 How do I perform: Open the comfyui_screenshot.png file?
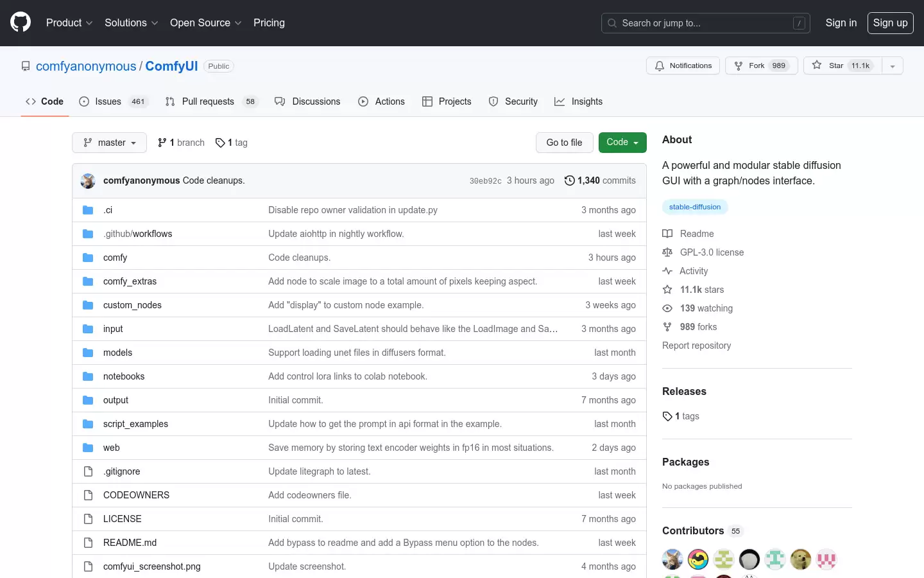[152, 566]
